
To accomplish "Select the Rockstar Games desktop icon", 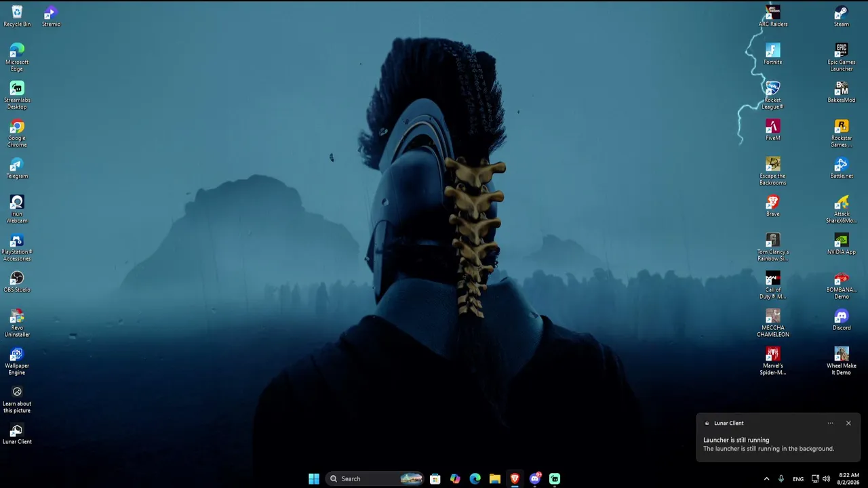I will [x=842, y=134].
